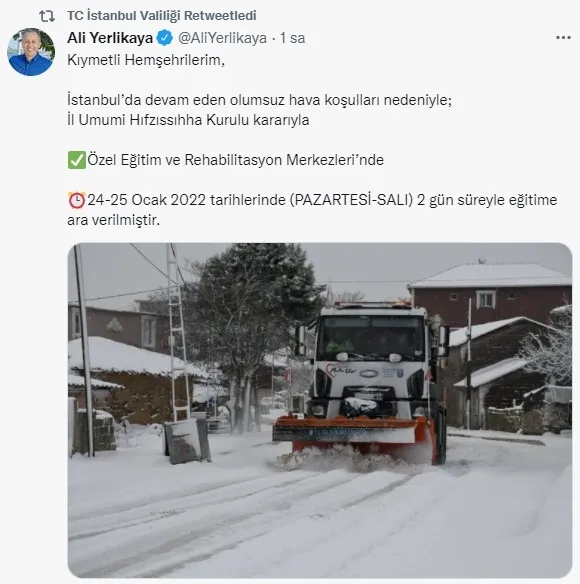
Task: Click the blue verified badge
Action: [x=164, y=38]
